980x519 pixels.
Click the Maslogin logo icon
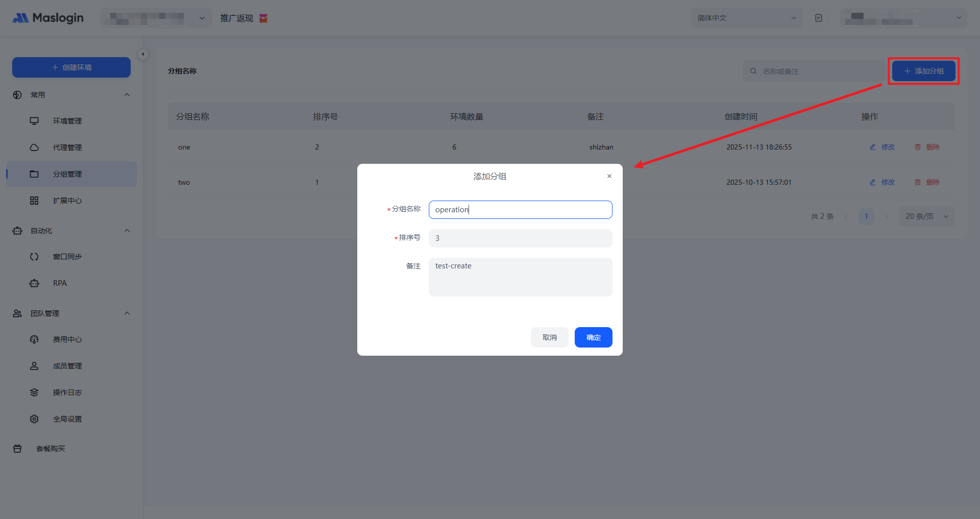20,18
